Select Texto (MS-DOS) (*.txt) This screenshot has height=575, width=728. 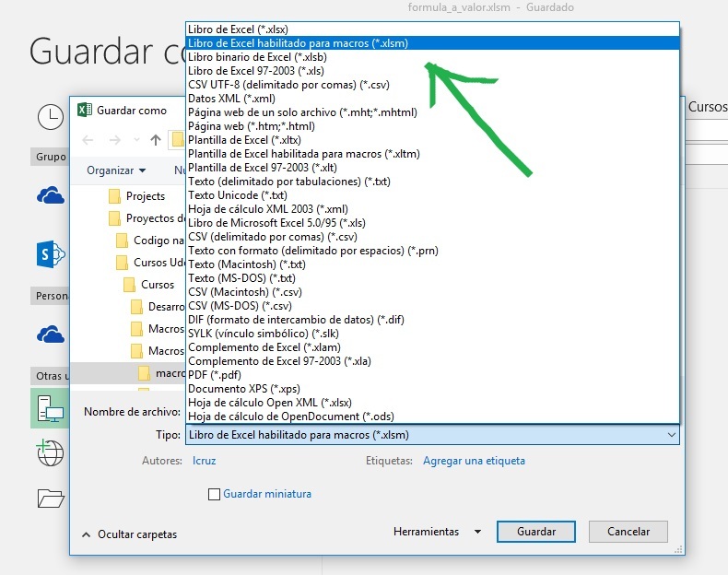[x=432, y=278]
